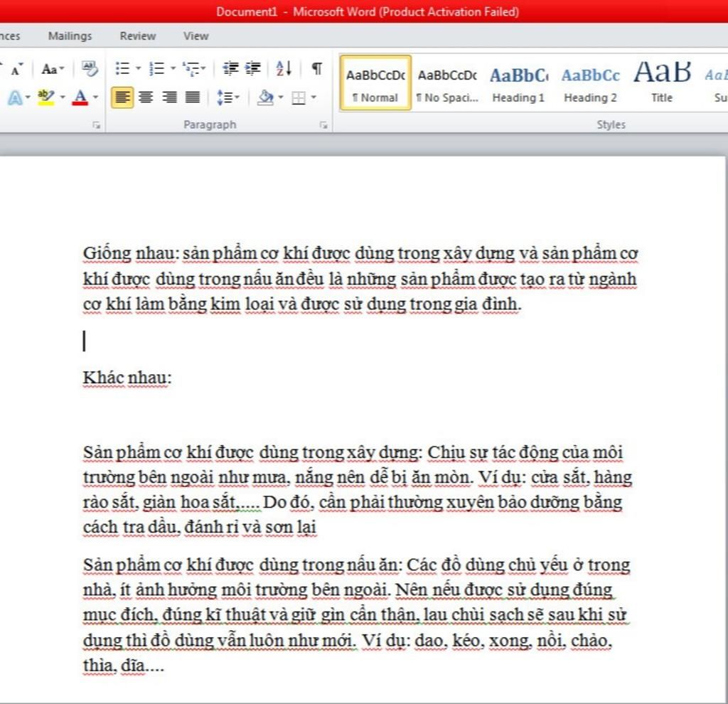Click the Clear Formatting eraser icon
Image resolution: width=728 pixels, height=704 pixels.
point(89,69)
